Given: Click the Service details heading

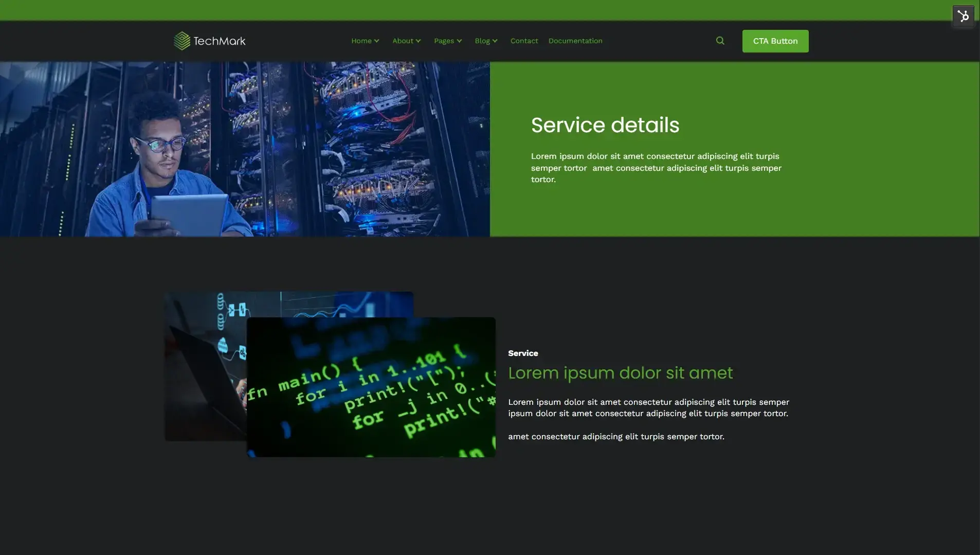Looking at the screenshot, I should (x=605, y=124).
